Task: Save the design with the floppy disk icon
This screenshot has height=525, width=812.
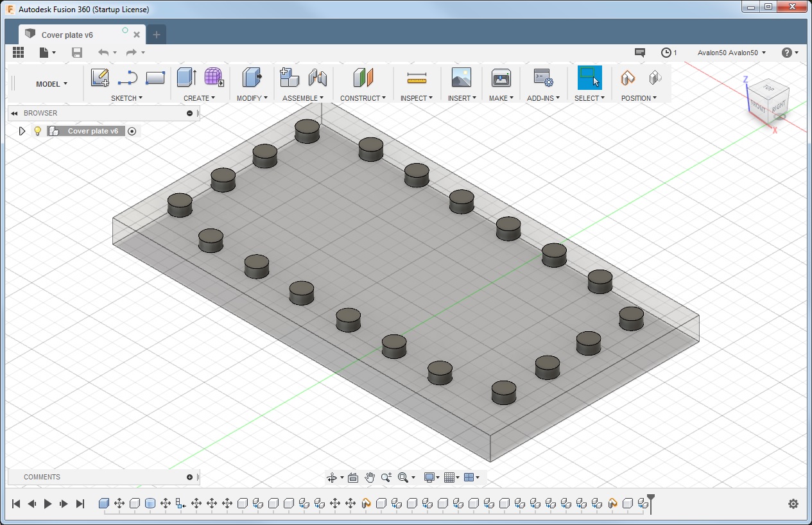Action: [x=77, y=53]
